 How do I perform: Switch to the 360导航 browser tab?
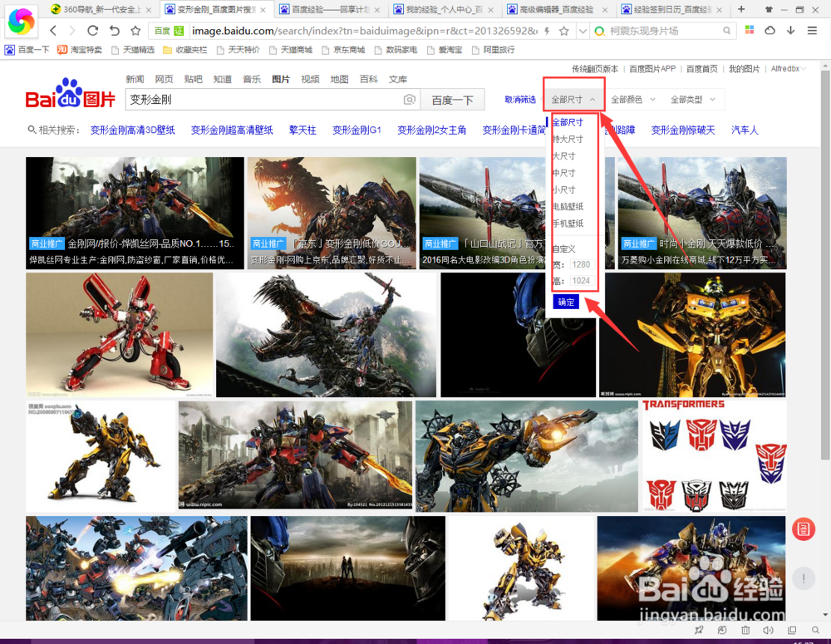click(x=102, y=9)
